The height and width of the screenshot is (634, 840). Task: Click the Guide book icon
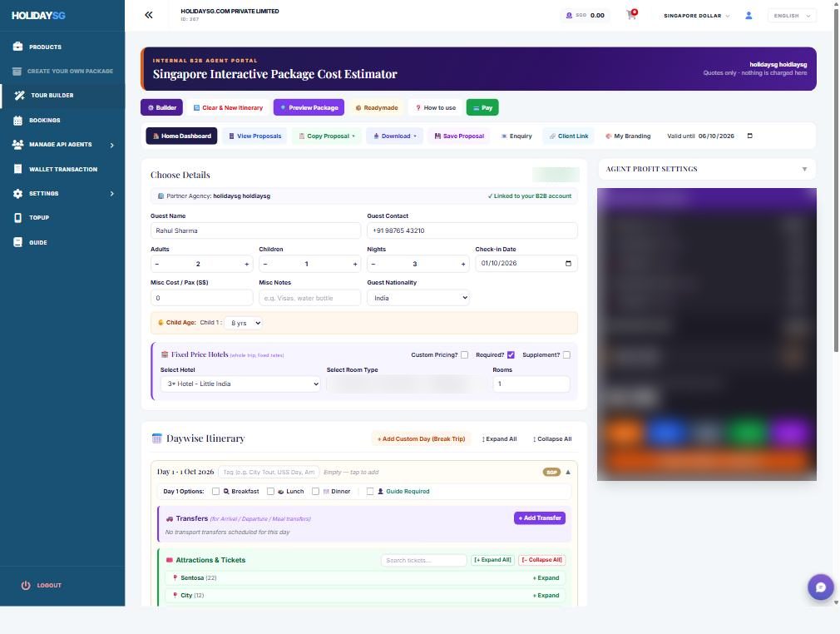17,242
